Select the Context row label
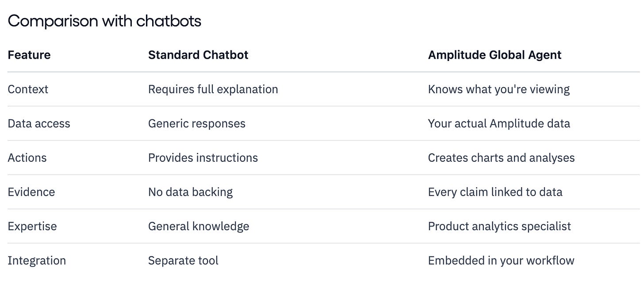Viewport: 644px width, 285px height. click(28, 89)
